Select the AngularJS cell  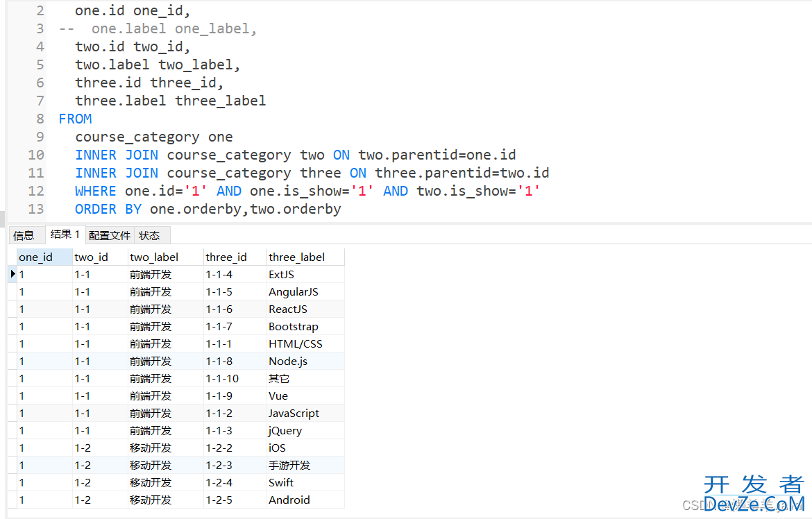[305, 291]
